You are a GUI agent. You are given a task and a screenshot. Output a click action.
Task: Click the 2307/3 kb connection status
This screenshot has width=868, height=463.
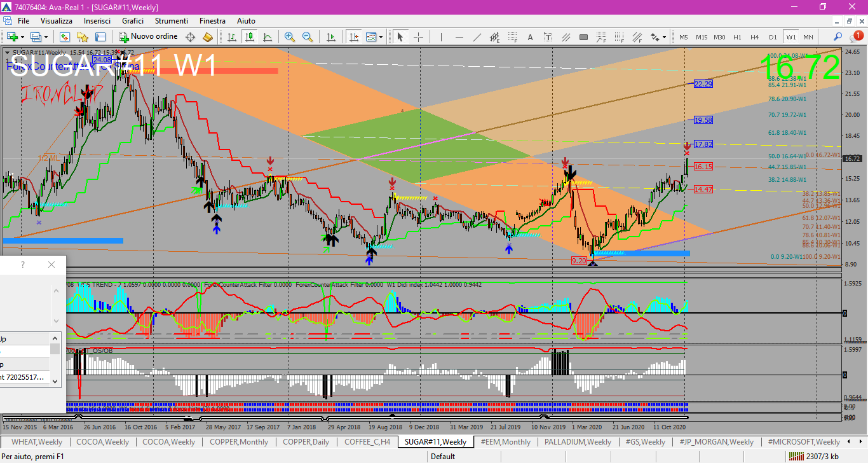[813, 456]
